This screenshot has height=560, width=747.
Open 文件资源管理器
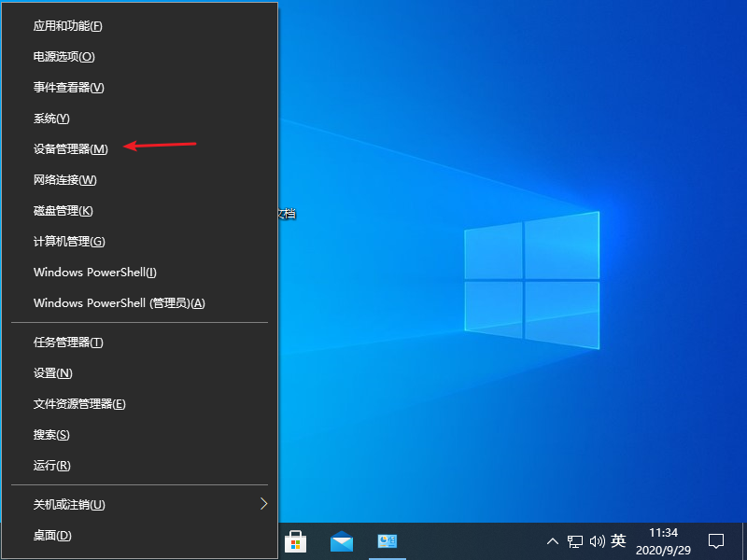click(x=79, y=403)
